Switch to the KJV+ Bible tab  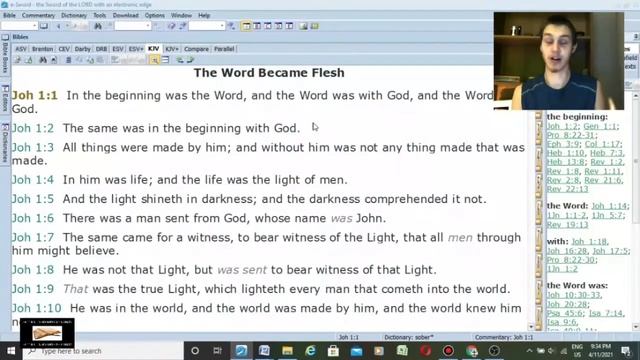coord(171,49)
